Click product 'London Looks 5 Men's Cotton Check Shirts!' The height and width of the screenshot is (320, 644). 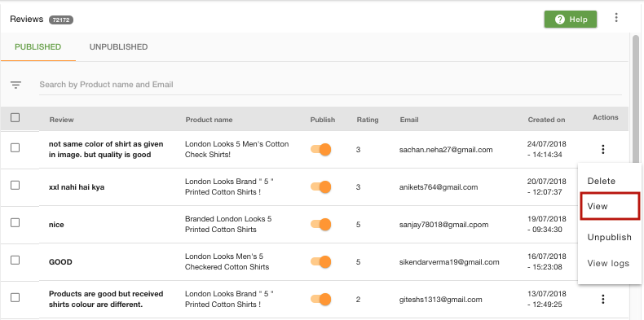pyautogui.click(x=236, y=149)
